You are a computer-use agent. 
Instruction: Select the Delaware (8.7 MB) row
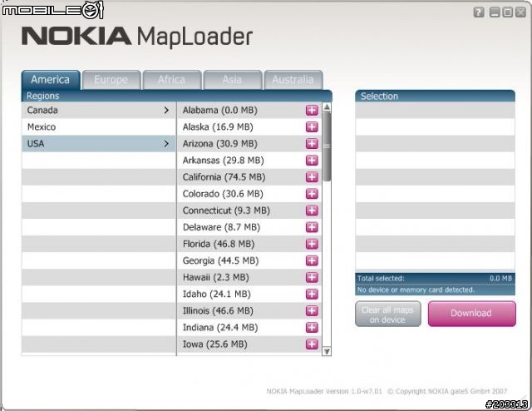pos(249,227)
